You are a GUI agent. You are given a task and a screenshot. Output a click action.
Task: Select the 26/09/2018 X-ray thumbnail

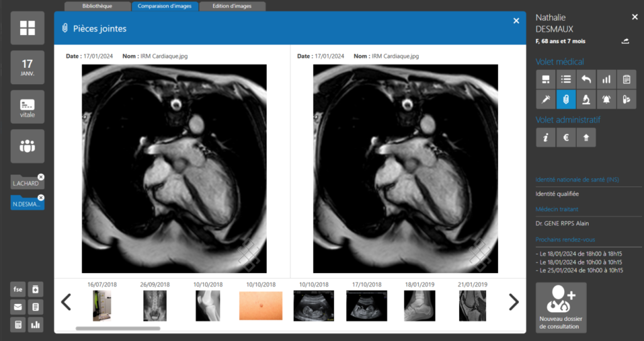pos(155,305)
